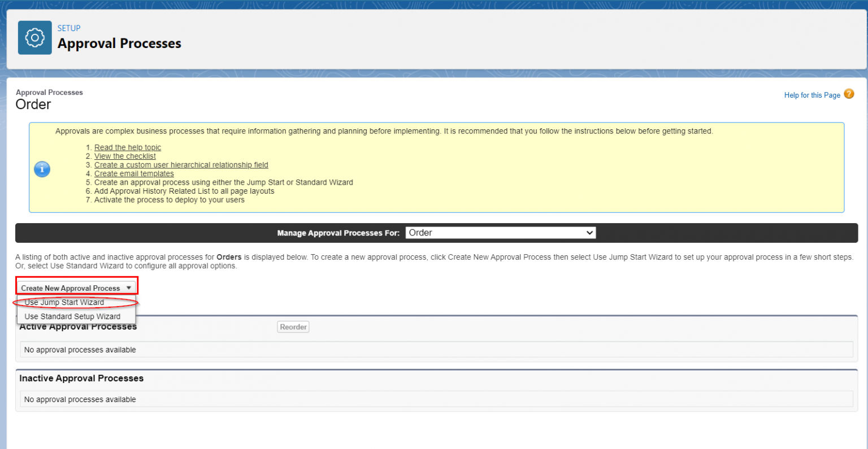Viewport: 868px width, 449px height.
Task: Select the Inactive Approval Processes section header
Action: [x=81, y=378]
